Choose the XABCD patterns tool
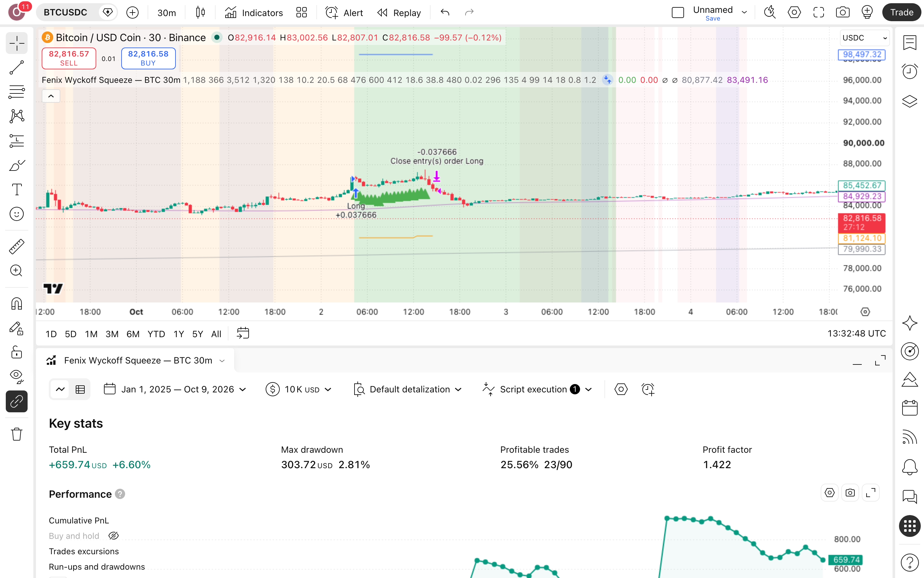924x578 pixels. point(16,116)
